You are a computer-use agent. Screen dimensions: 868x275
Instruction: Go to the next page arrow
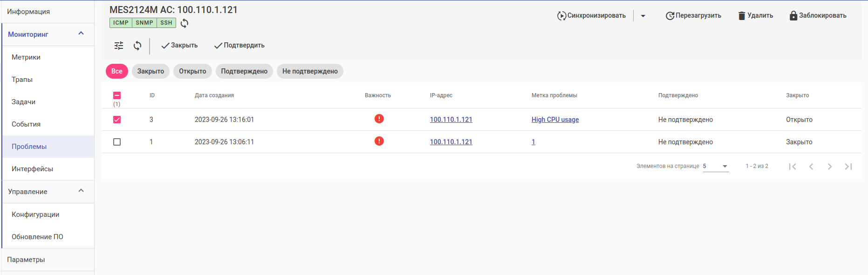tap(830, 167)
